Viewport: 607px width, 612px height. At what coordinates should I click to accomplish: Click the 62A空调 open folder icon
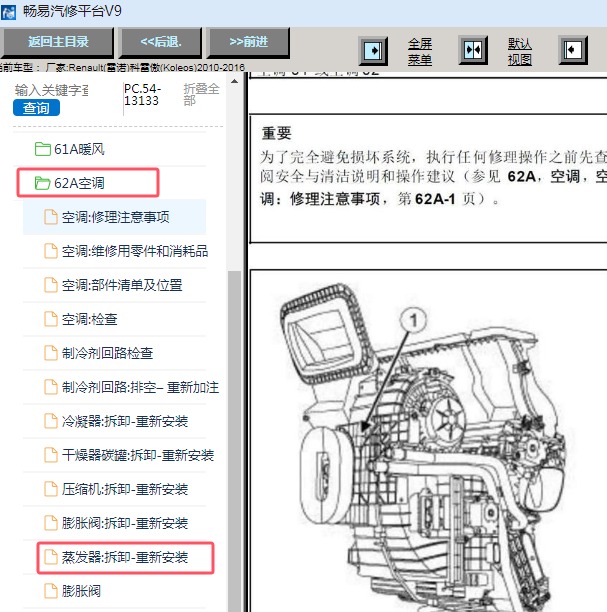click(43, 183)
